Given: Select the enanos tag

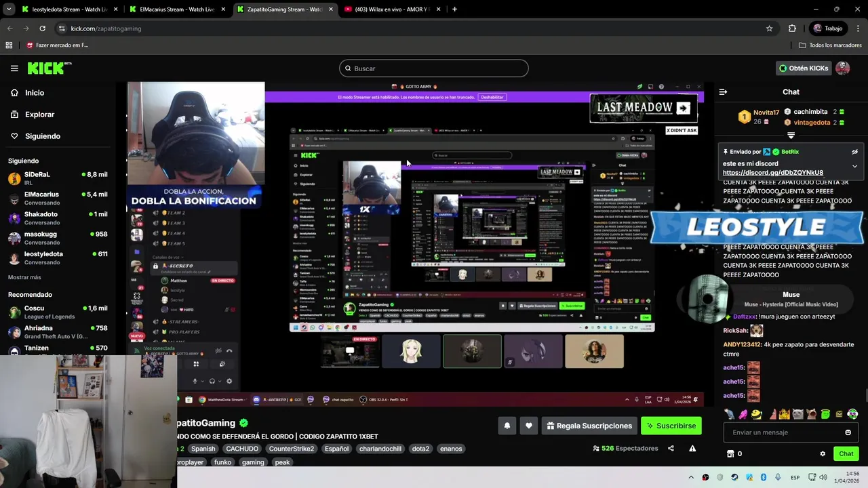Looking at the screenshot, I should click(x=451, y=449).
